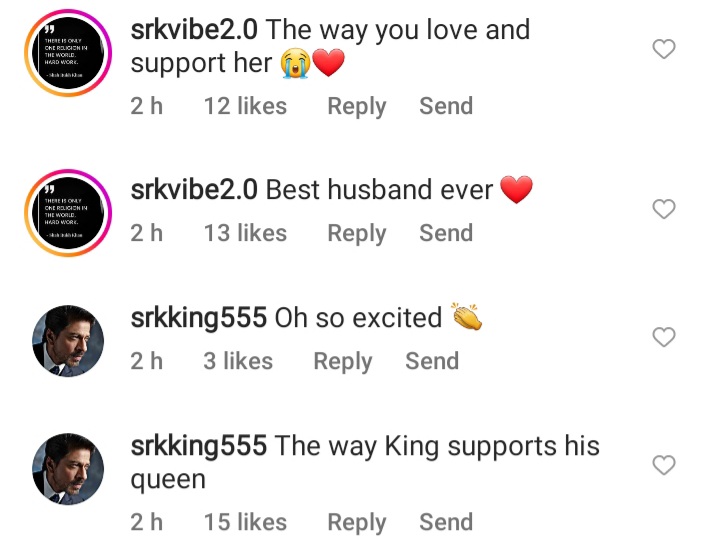720x540 pixels.
Task: Tap heart on 'Oh so excited' comment
Action: pos(664,337)
